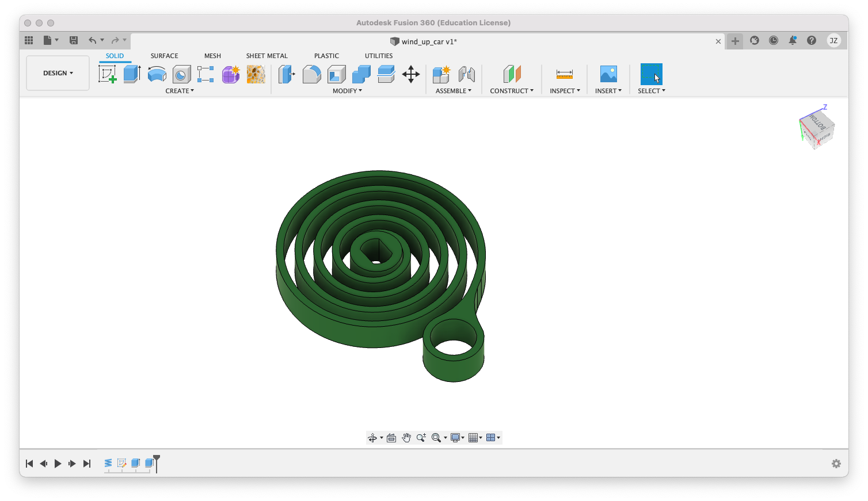Select the Offset Plane construct tool
Viewport: 868px width, 501px height.
pos(512,74)
